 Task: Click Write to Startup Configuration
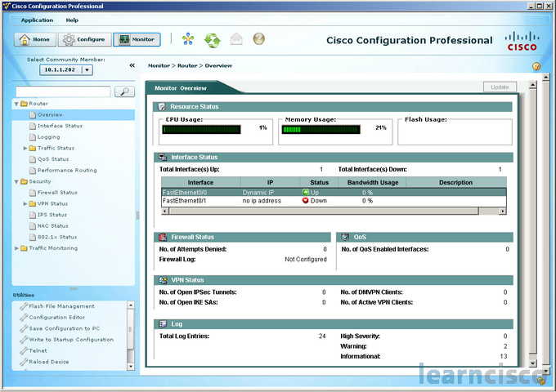pyautogui.click(x=71, y=340)
